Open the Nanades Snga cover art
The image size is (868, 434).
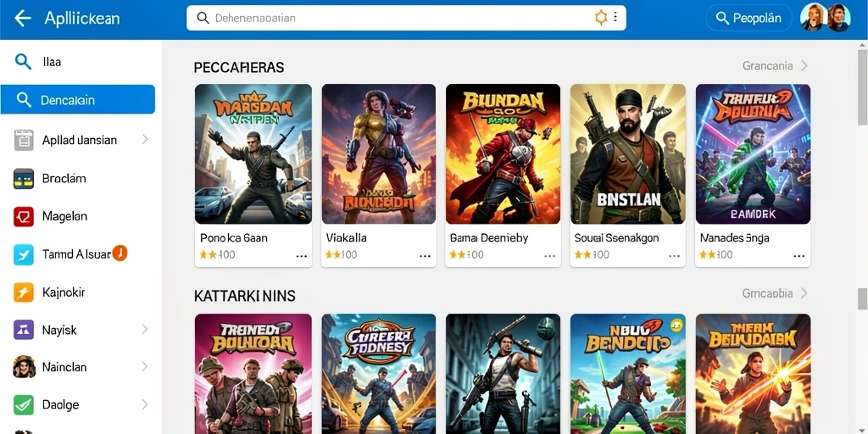pyautogui.click(x=753, y=154)
